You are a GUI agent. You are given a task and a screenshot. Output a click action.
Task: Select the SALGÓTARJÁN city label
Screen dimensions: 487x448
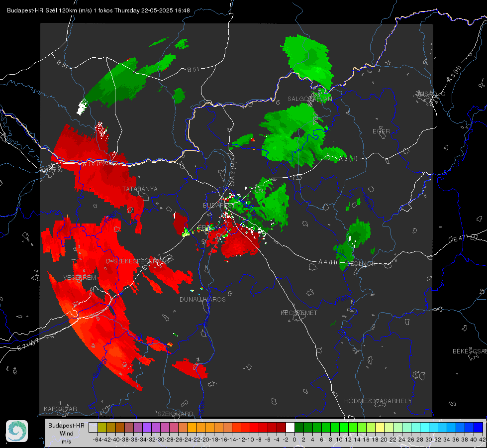(x=309, y=99)
